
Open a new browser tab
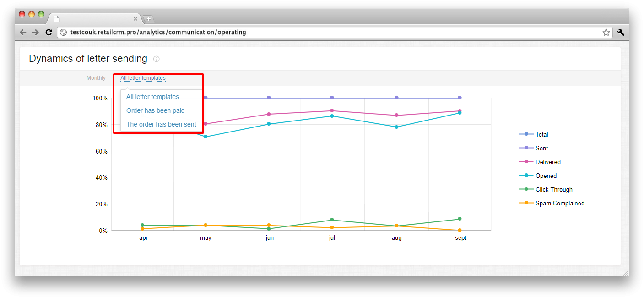pos(149,19)
